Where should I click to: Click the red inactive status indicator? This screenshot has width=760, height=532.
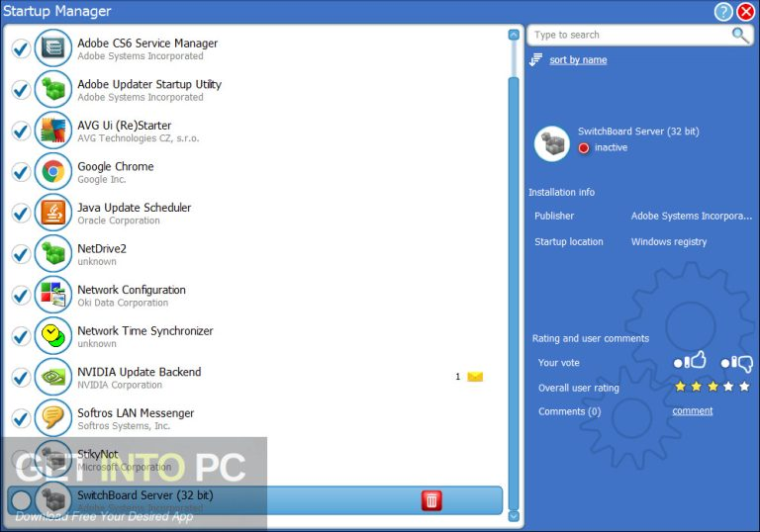click(584, 148)
